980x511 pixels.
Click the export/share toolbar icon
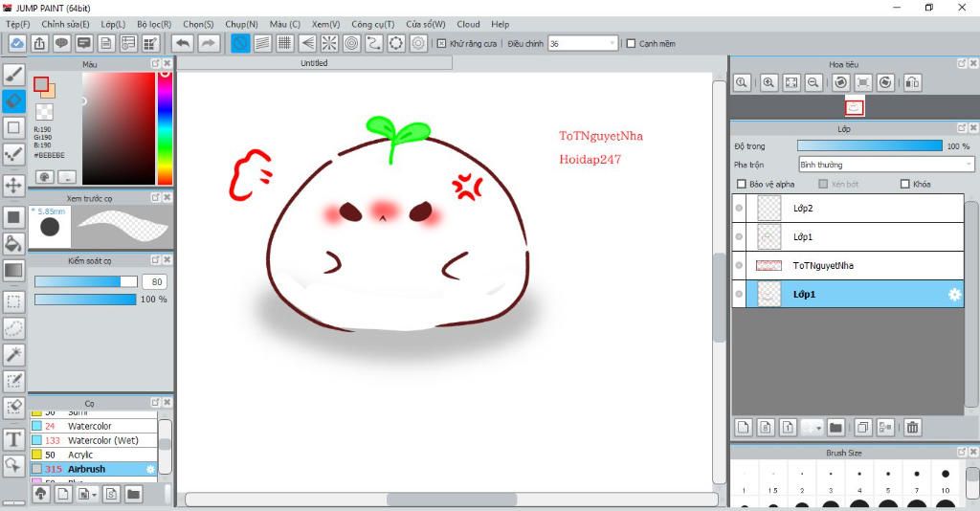click(39, 43)
